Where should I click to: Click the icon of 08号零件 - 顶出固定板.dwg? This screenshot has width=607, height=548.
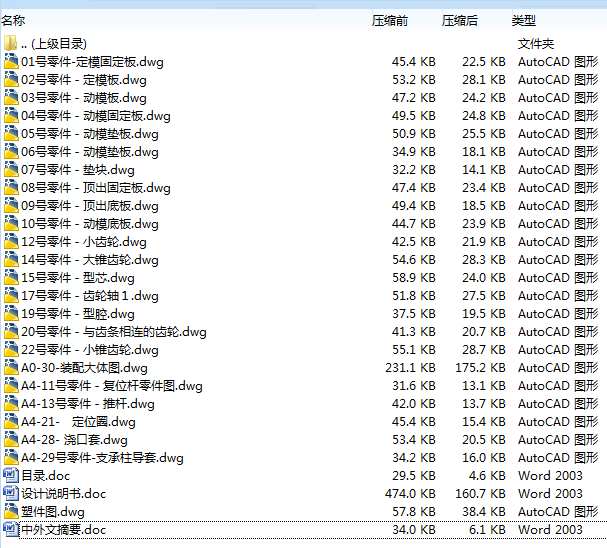click(x=11, y=188)
